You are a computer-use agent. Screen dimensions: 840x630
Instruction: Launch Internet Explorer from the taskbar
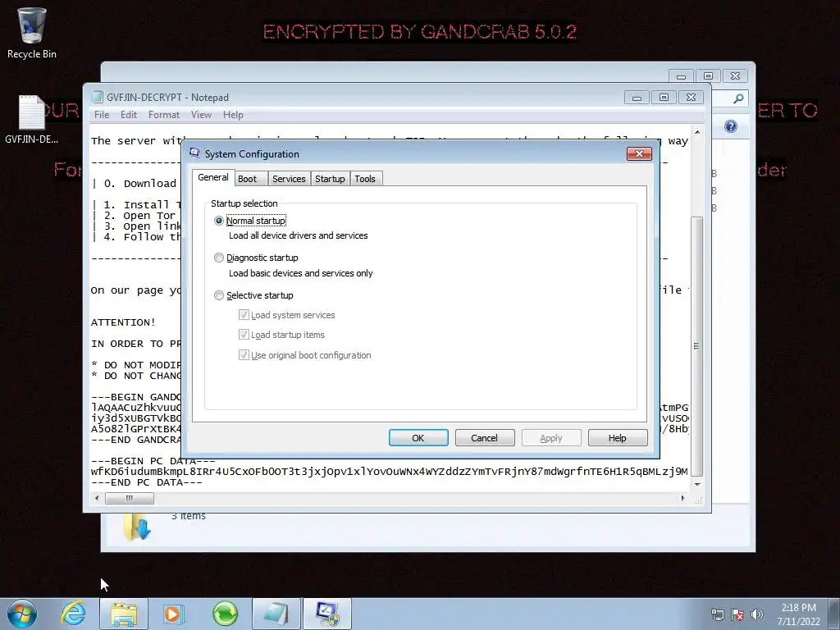coord(73,614)
